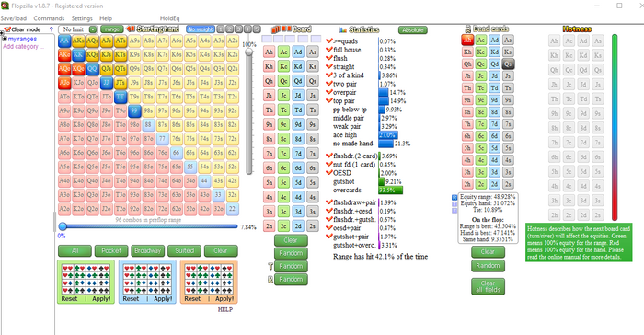Click the Random river card button labeled R
The height and width of the screenshot is (335, 644).
[291, 280]
